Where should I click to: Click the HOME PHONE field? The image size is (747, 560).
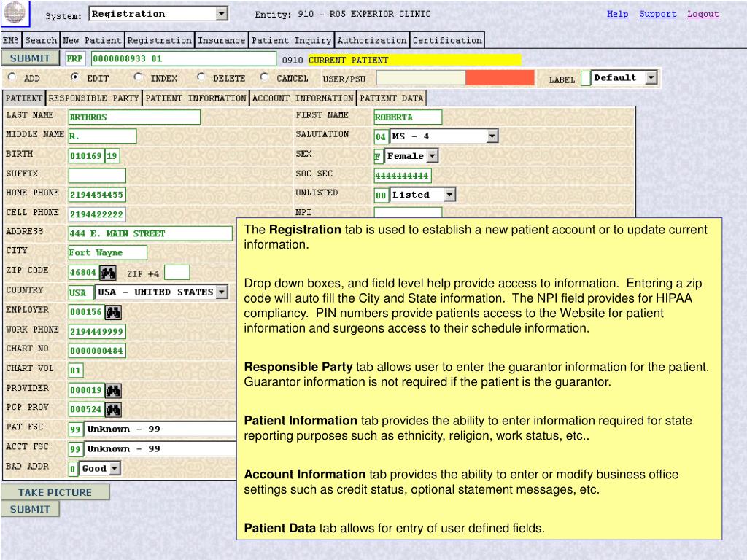point(97,194)
